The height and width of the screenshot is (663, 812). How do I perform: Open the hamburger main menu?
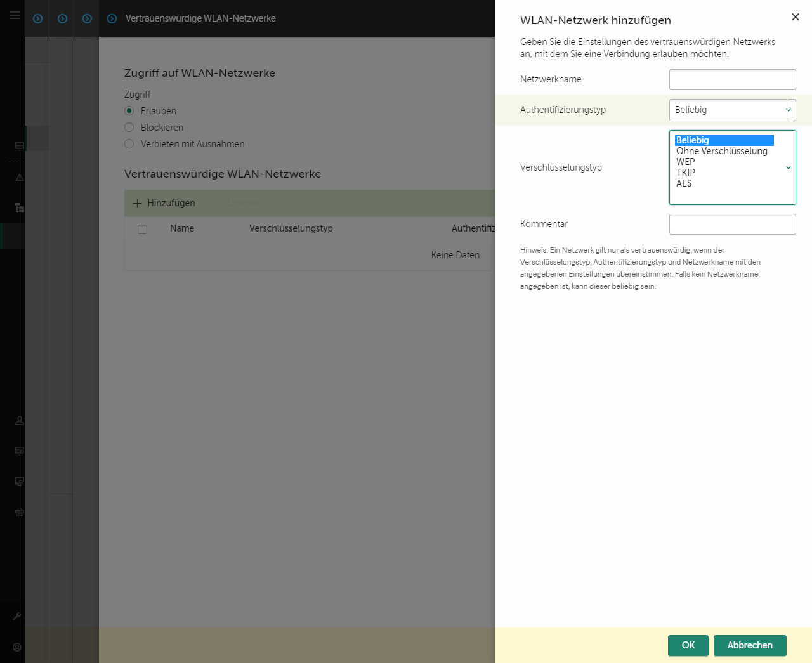pos(15,15)
